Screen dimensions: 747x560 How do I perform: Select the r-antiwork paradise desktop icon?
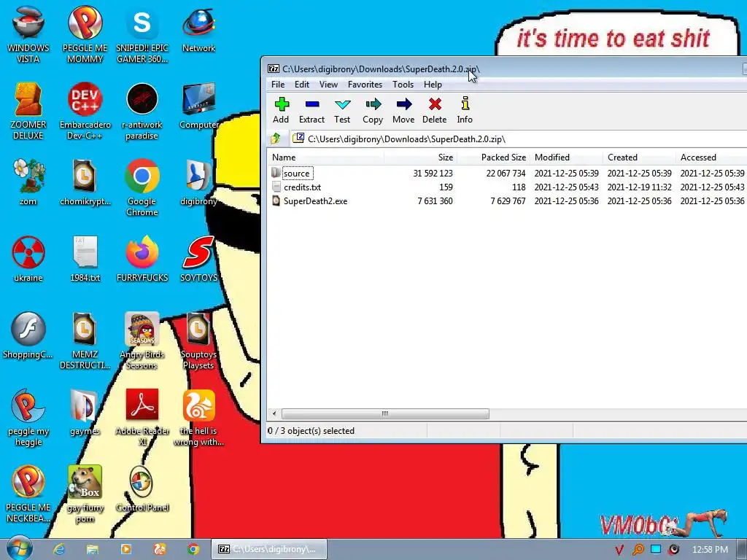coord(142,111)
